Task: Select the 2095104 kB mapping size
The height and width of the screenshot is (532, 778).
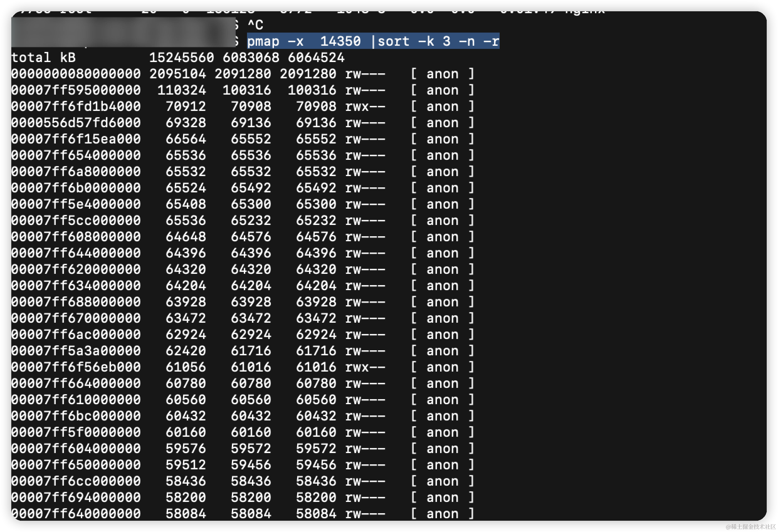Action: point(178,74)
